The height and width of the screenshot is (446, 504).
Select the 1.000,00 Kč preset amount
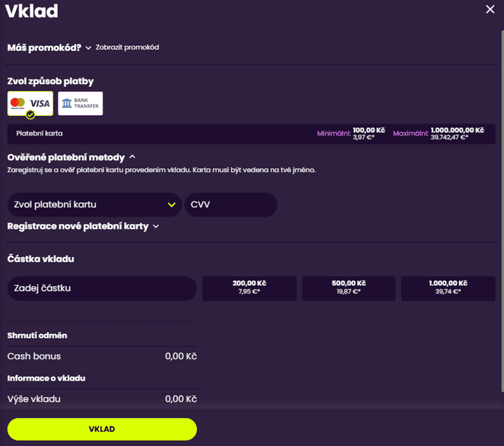[x=448, y=289]
